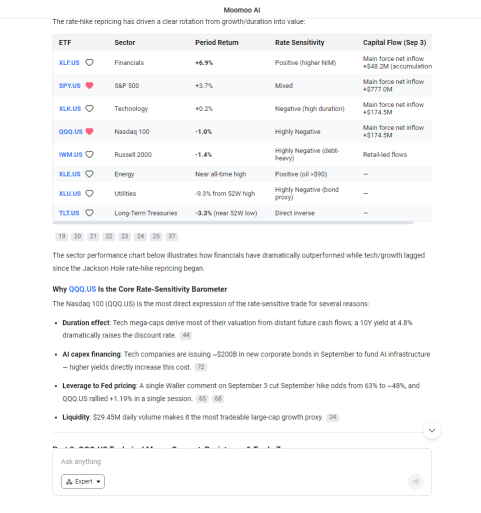Select the Long-Term Treasuries cell
Screen dimensions: 481x513
[x=146, y=213]
